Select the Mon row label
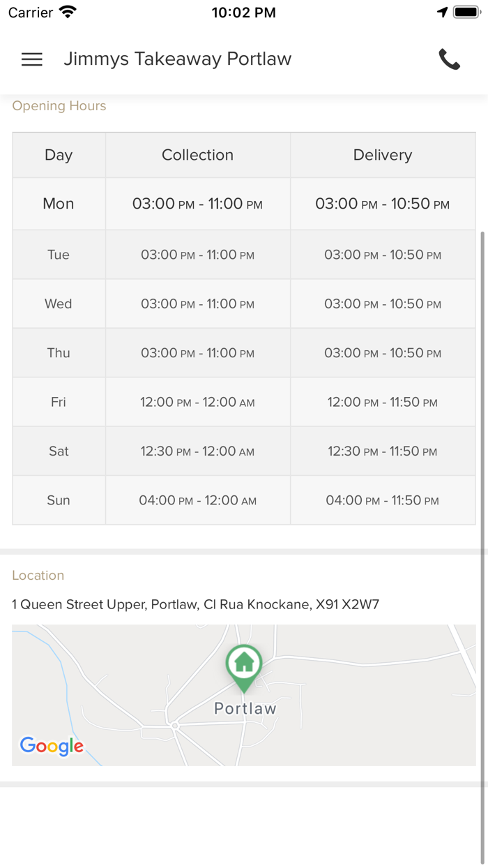 pyautogui.click(x=59, y=204)
